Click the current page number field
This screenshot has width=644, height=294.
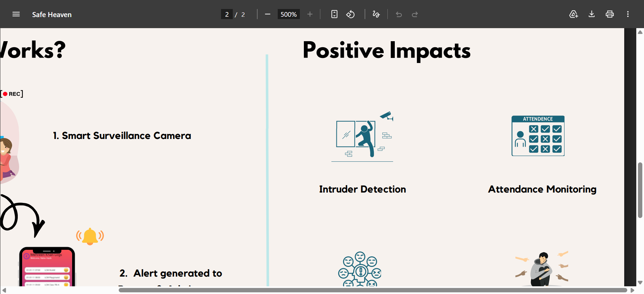click(x=227, y=14)
